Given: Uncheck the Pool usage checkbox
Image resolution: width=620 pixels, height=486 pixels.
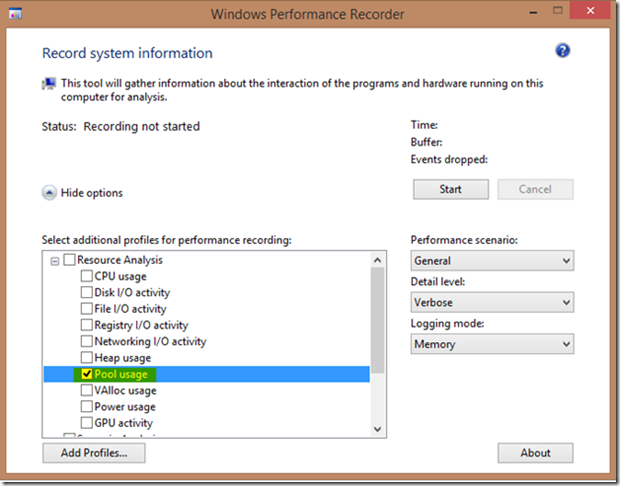Looking at the screenshot, I should [x=87, y=374].
